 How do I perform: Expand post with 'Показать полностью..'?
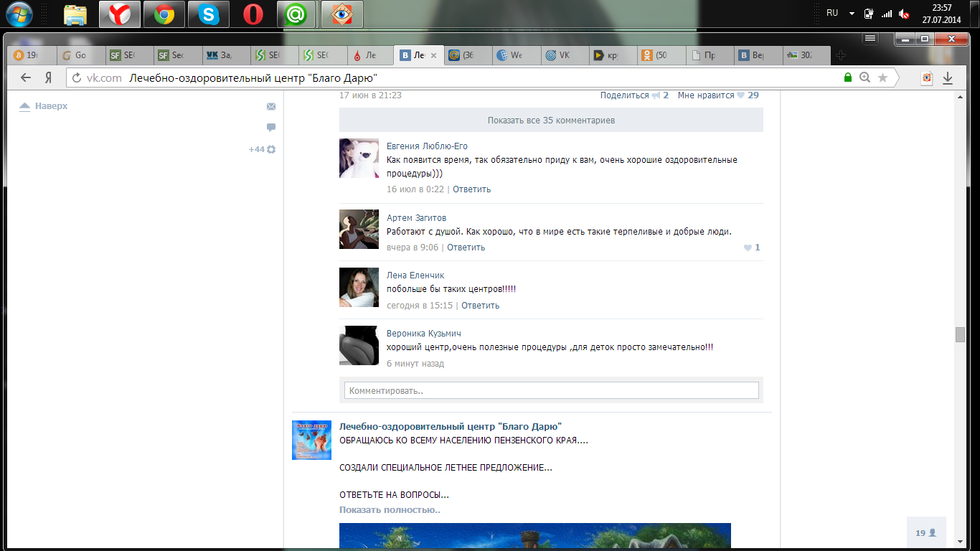point(390,510)
